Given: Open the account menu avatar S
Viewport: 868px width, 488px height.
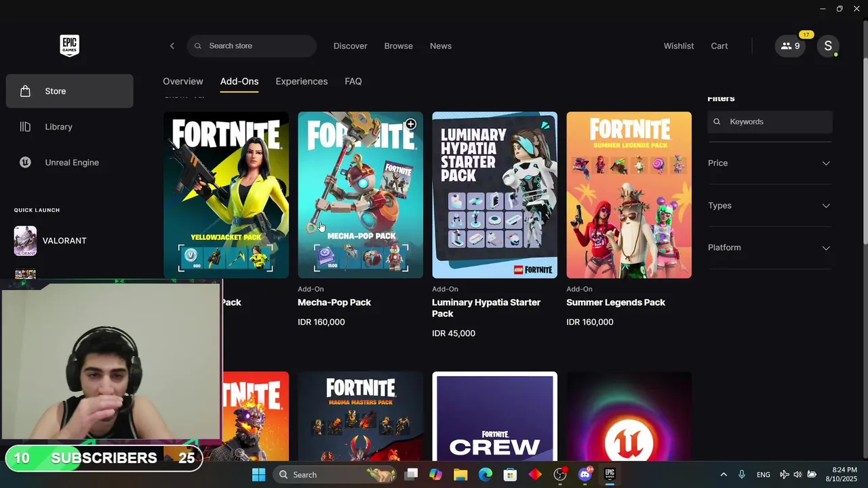Looking at the screenshot, I should (828, 46).
